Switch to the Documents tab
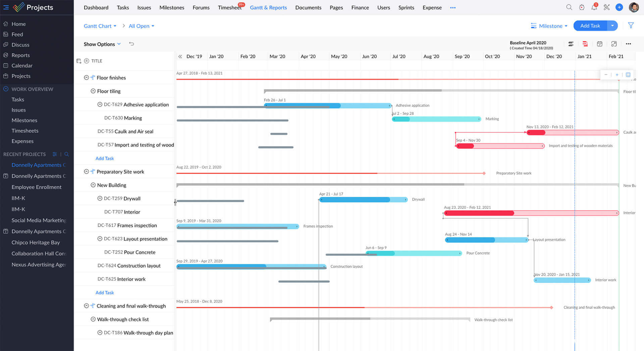This screenshot has height=351, width=644. (308, 7)
